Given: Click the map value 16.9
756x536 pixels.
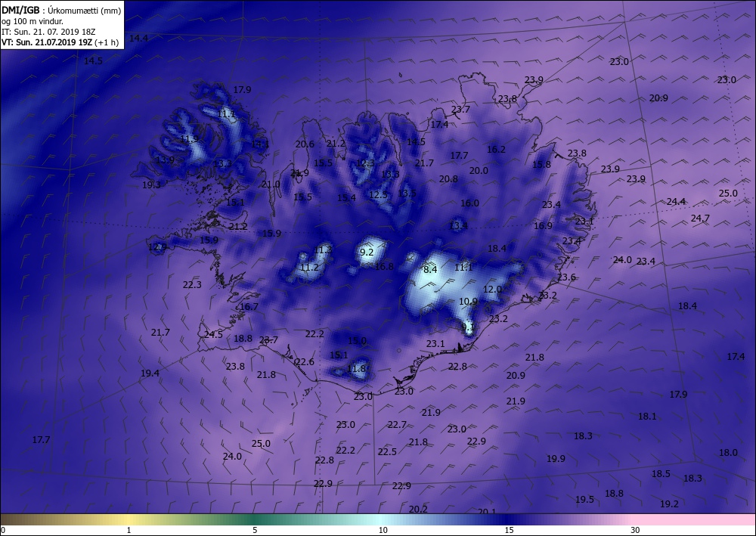Looking at the screenshot, I should point(543,225).
